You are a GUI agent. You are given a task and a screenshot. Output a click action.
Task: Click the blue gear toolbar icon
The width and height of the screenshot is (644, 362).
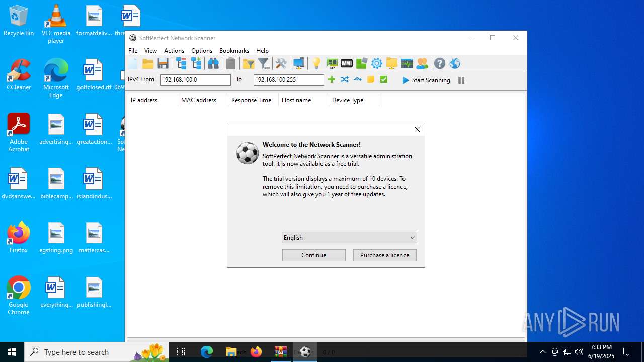point(377,63)
